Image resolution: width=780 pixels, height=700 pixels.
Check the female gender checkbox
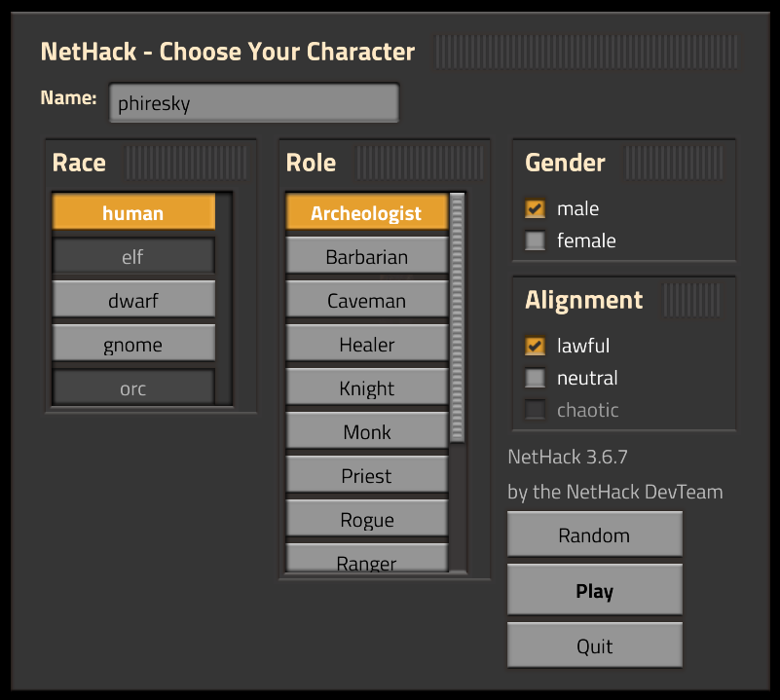pos(536,240)
